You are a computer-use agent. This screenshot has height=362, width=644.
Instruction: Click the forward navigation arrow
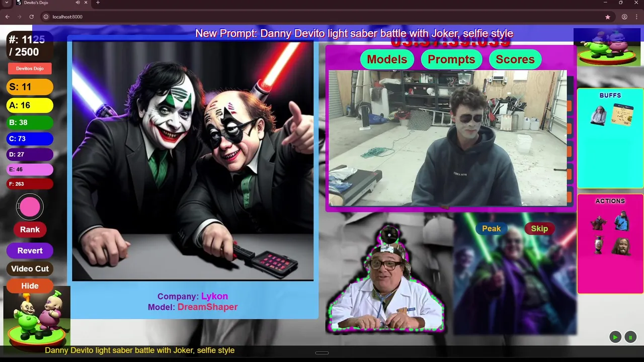pos(19,17)
